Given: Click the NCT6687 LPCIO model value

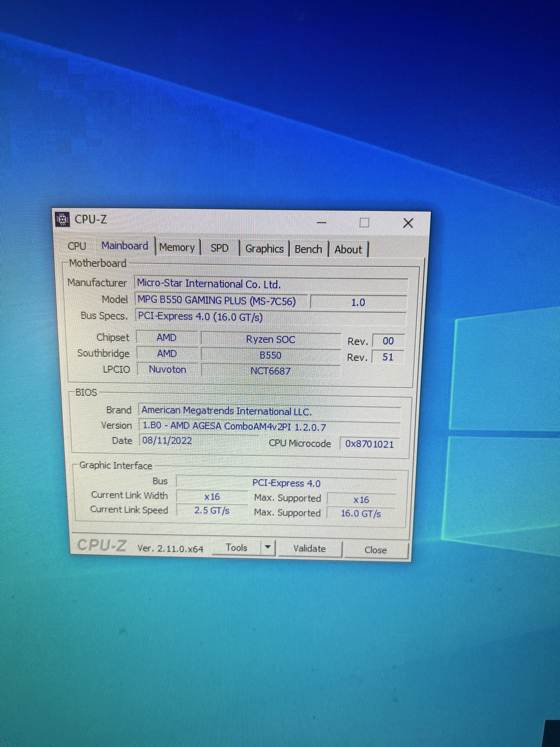Looking at the screenshot, I should tap(271, 371).
